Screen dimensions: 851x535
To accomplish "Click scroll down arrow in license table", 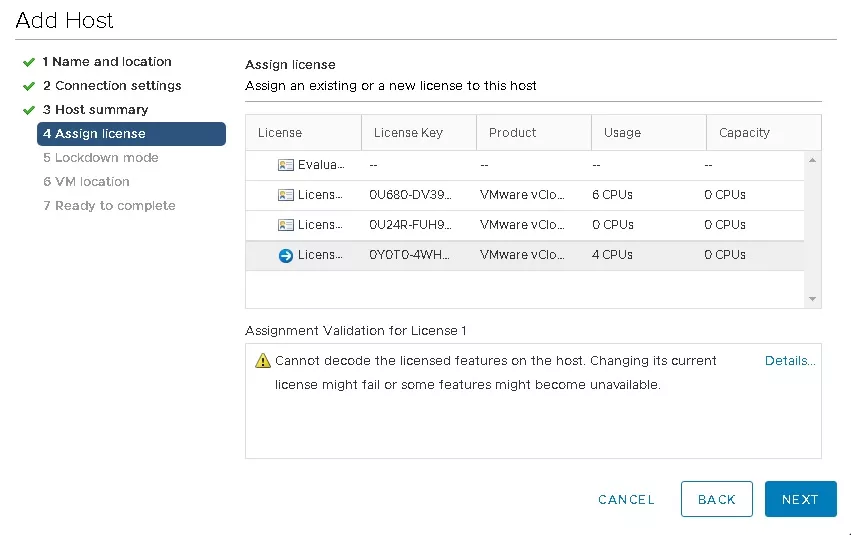I will (812, 299).
